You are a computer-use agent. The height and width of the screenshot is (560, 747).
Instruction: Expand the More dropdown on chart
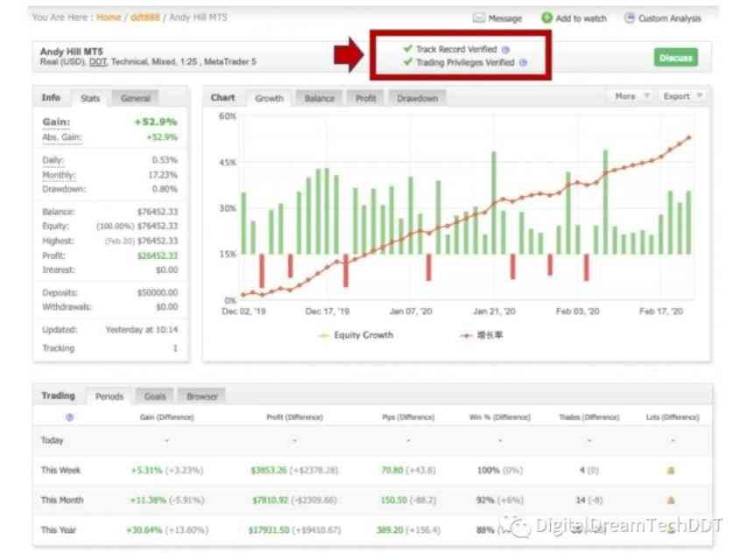(x=631, y=96)
